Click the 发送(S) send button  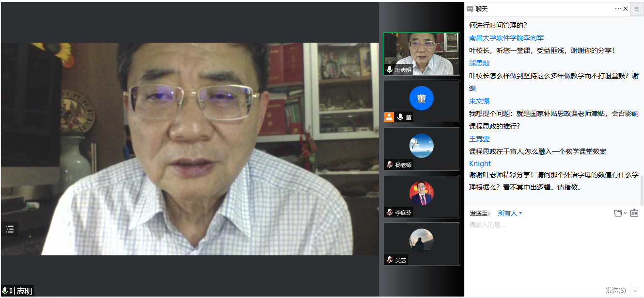(x=615, y=291)
